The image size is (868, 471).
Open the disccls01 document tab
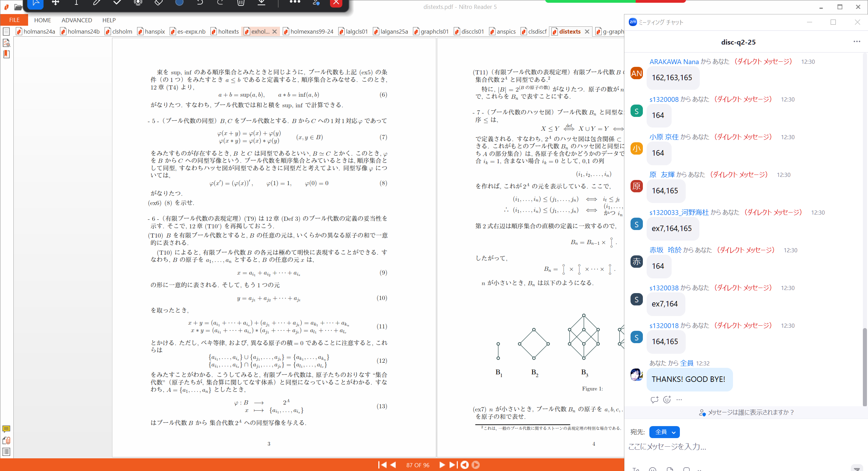point(469,32)
